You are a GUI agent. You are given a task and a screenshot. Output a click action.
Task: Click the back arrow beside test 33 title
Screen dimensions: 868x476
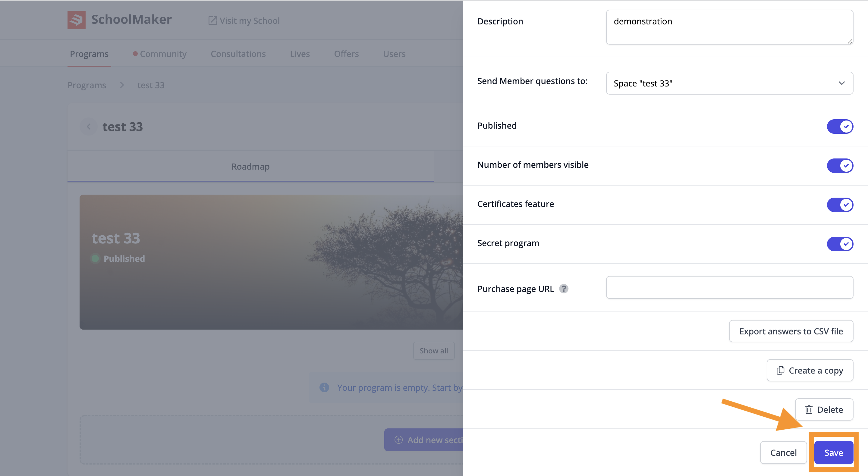pos(89,127)
